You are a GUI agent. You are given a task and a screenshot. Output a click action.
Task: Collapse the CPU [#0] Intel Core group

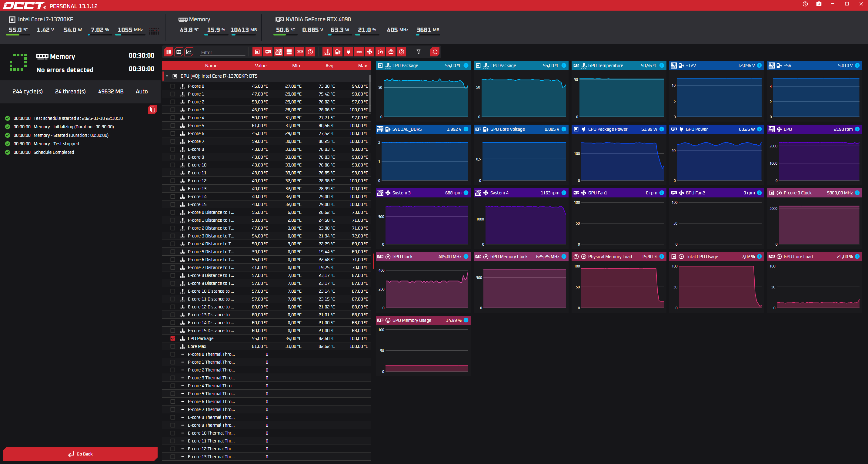pyautogui.click(x=167, y=76)
